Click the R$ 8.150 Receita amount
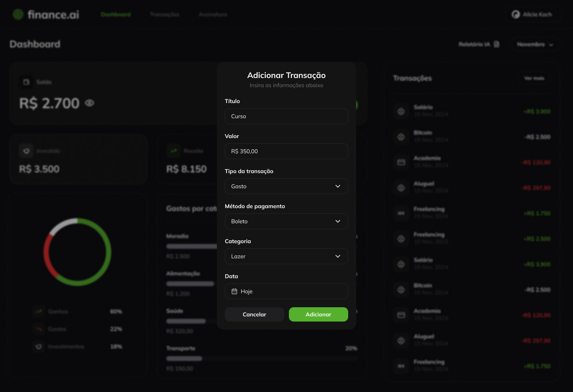Viewport: 573px width, 392px height. [187, 169]
